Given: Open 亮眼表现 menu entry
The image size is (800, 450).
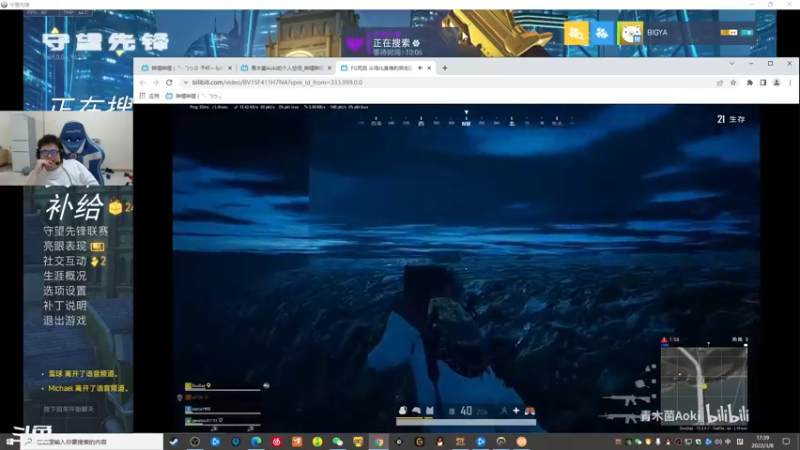Looking at the screenshot, I should (x=65, y=246).
